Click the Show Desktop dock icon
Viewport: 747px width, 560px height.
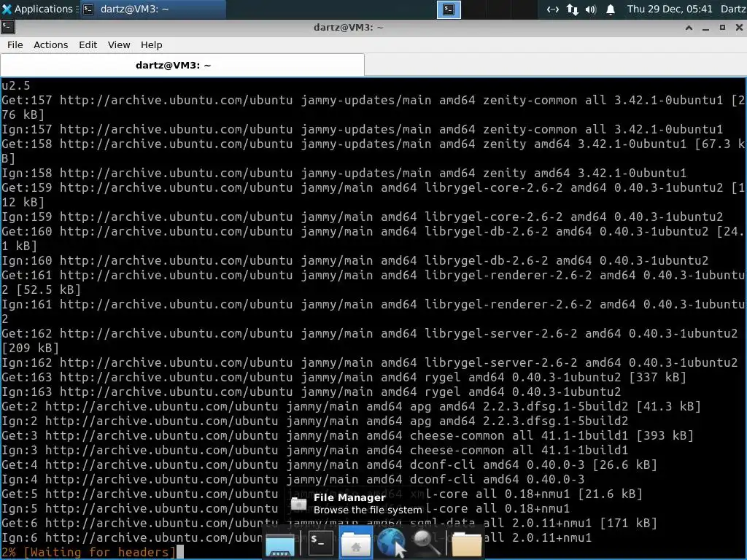[x=279, y=544]
